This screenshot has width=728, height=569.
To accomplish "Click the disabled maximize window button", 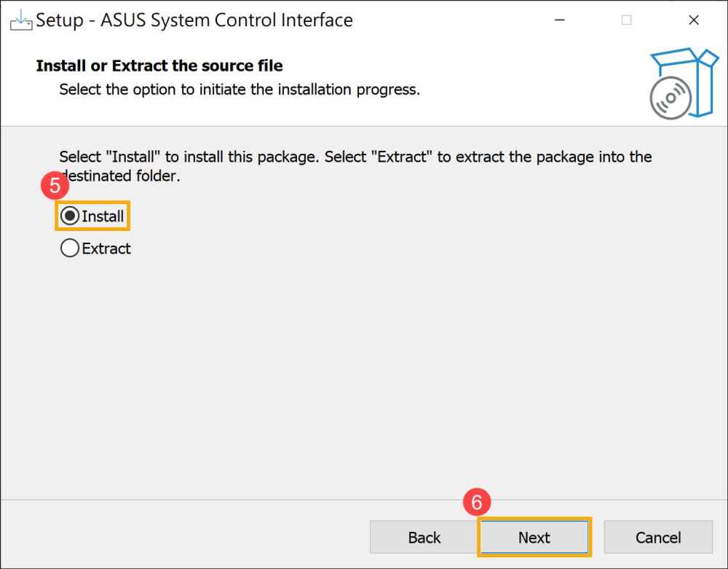I will click(627, 20).
